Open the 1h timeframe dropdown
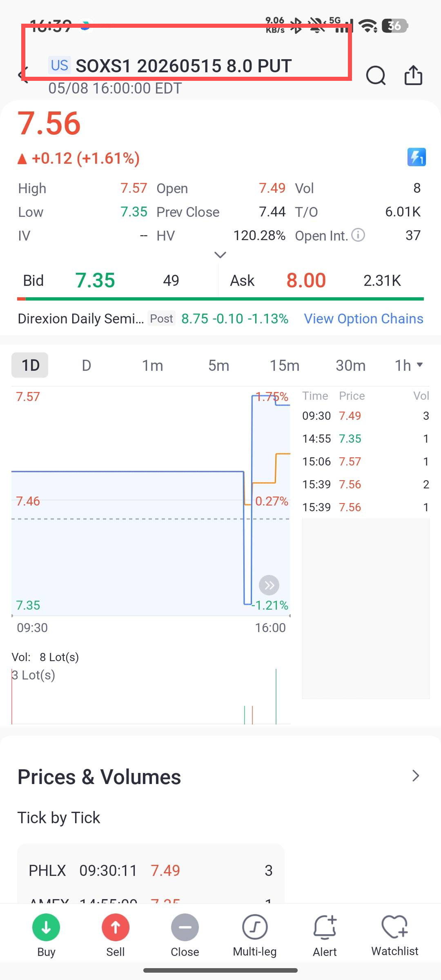Image resolution: width=441 pixels, height=980 pixels. point(409,365)
